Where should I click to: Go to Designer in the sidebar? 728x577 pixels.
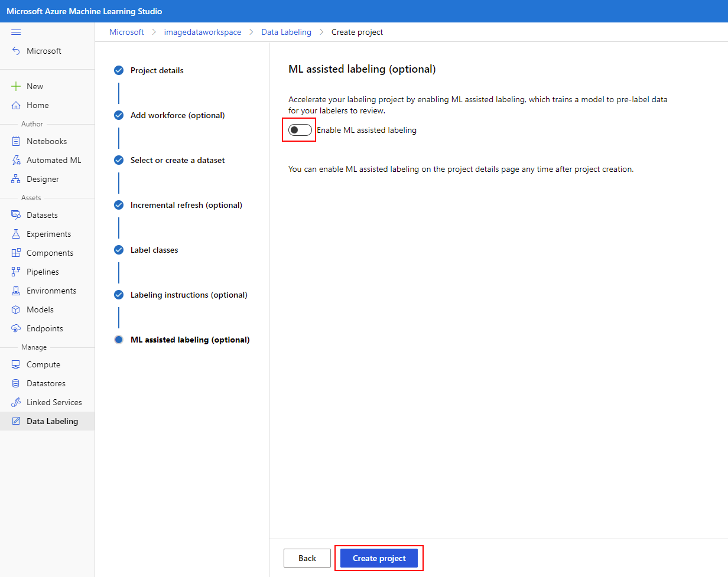tap(47, 179)
